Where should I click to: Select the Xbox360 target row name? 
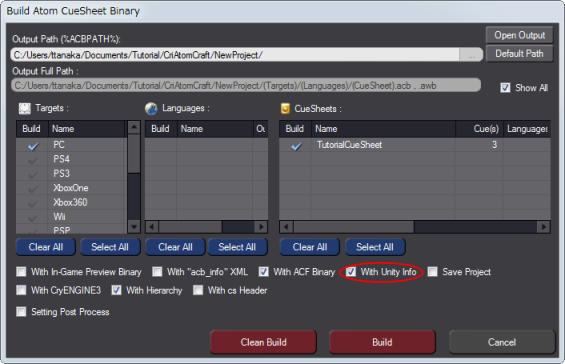click(70, 203)
